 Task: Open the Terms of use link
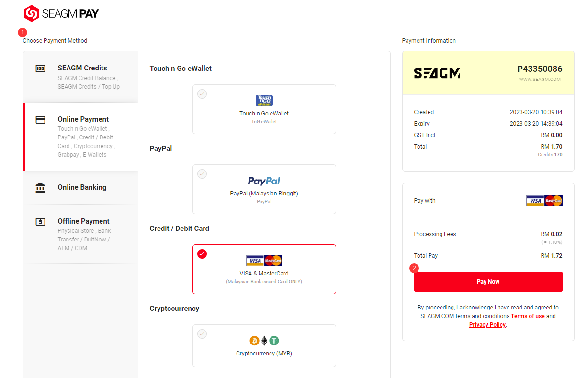click(x=528, y=316)
